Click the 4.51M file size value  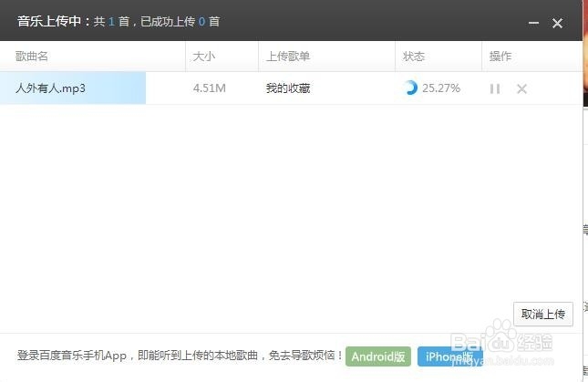[210, 88]
